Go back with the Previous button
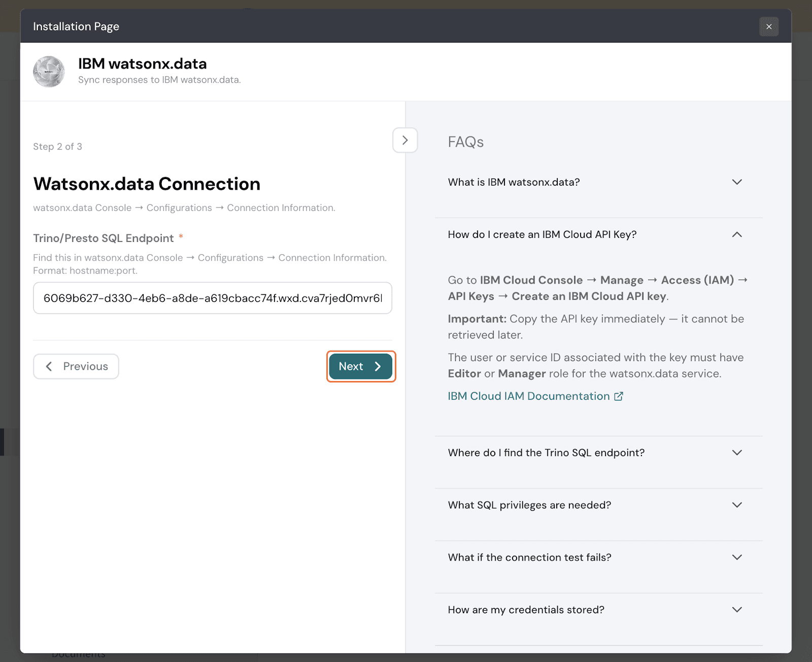Viewport: 812px width, 662px height. click(x=76, y=366)
